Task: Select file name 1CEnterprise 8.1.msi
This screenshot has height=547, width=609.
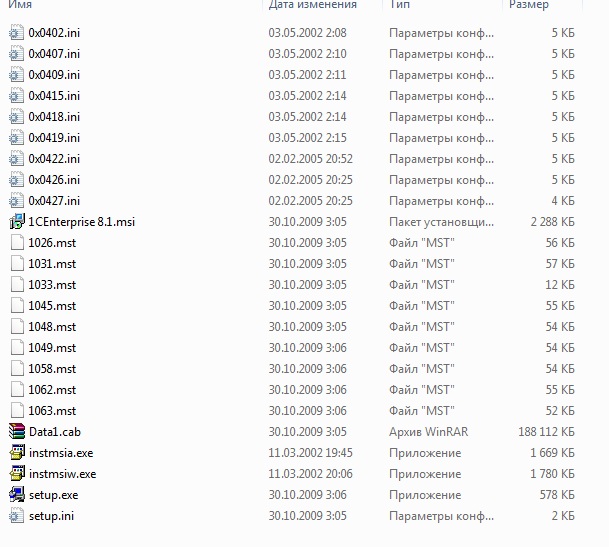Action: (x=82, y=222)
